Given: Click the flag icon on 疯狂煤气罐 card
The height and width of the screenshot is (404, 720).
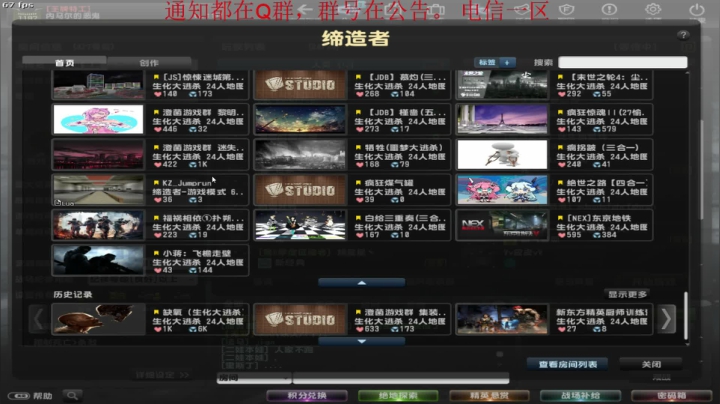Looking at the screenshot, I should coord(358,183).
